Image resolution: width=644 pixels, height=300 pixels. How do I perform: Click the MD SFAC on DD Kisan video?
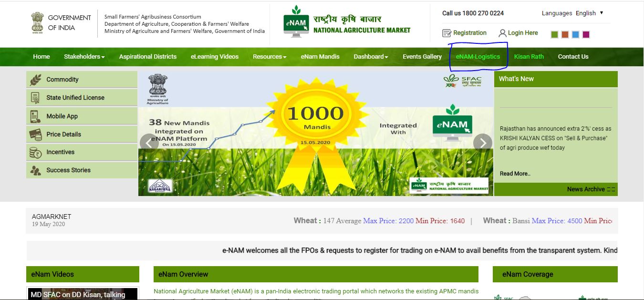pyautogui.click(x=83, y=294)
